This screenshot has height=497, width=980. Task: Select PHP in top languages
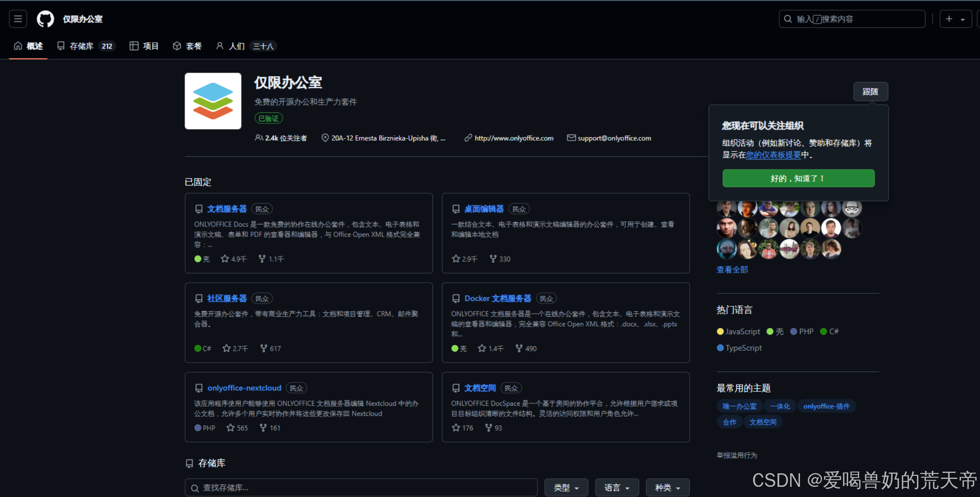pos(802,332)
